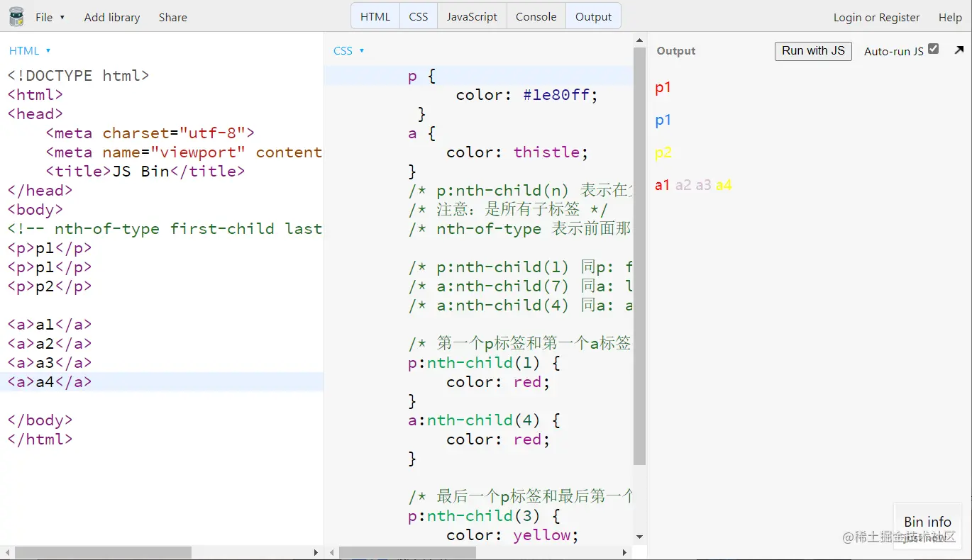This screenshot has height=560, width=972.
Task: Click the "p:nth-child(3) {" selector line
Action: point(484,516)
